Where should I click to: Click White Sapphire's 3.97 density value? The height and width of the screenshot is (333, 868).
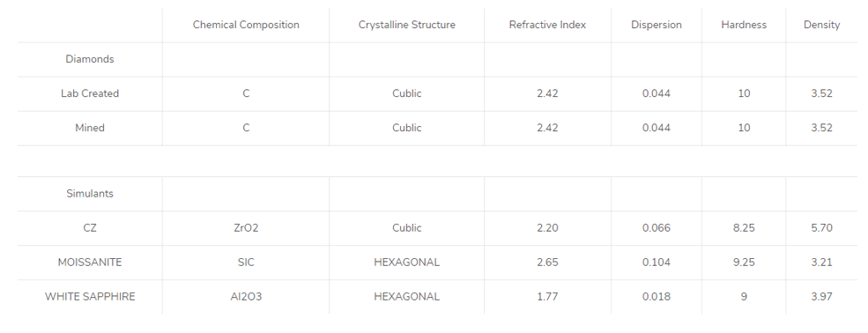tap(821, 297)
